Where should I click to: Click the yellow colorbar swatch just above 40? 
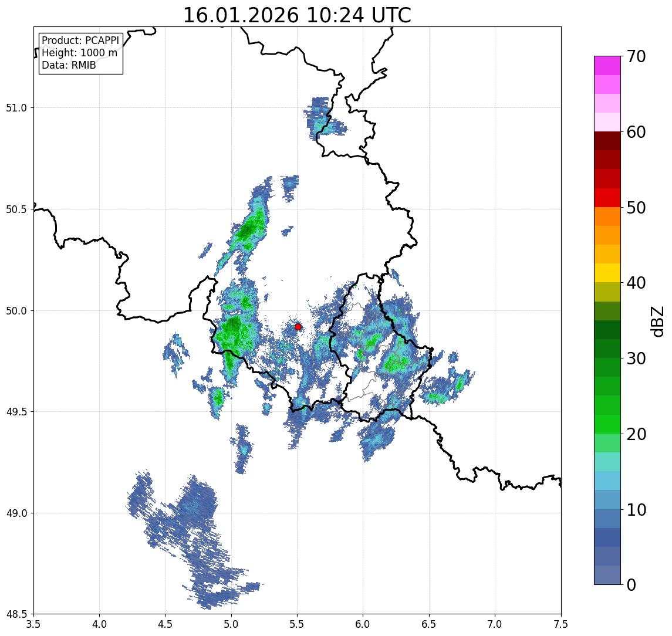(x=607, y=273)
